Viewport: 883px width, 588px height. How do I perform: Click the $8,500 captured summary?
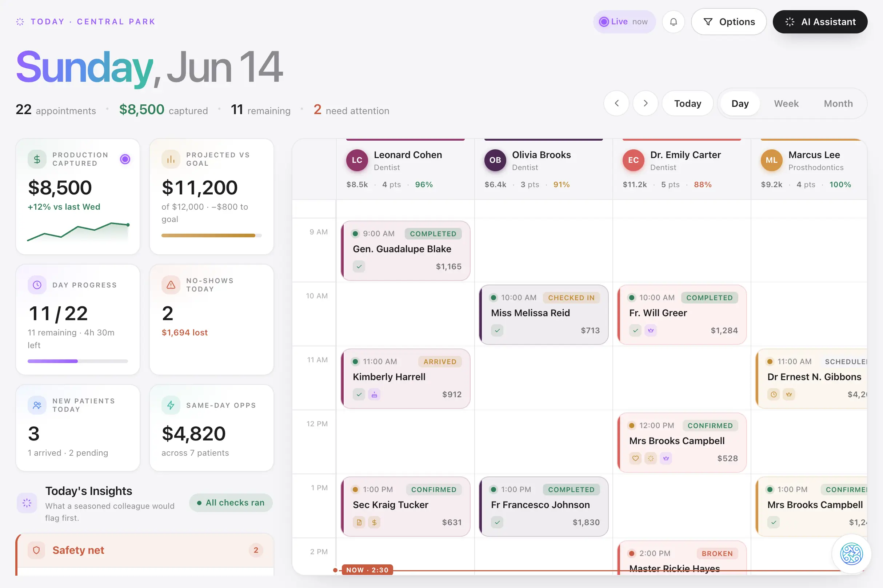pyautogui.click(x=163, y=110)
